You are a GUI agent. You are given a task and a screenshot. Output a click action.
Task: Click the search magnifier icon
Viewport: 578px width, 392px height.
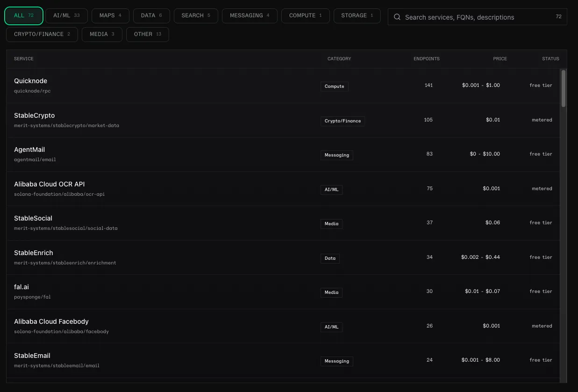397,17
